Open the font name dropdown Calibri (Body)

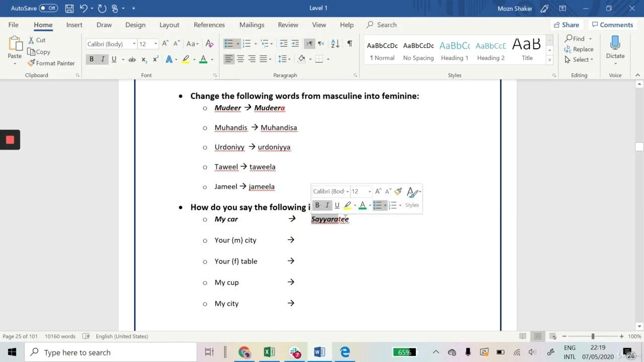(111, 44)
